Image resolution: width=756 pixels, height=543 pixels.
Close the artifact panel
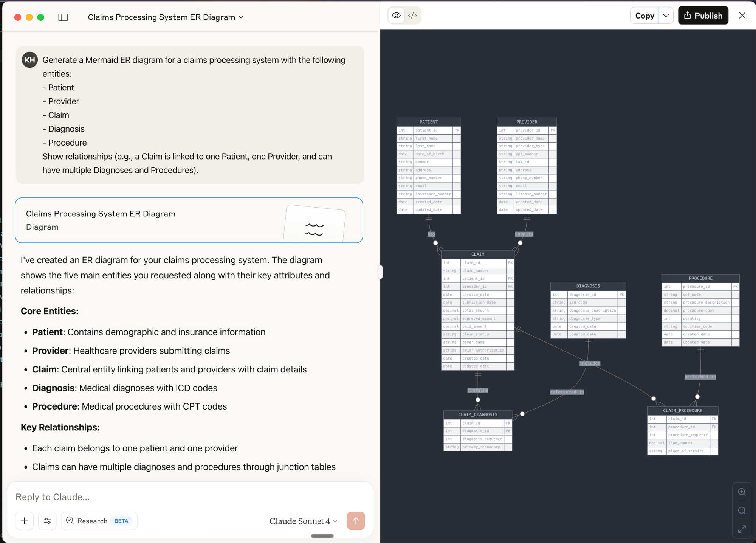tap(742, 16)
